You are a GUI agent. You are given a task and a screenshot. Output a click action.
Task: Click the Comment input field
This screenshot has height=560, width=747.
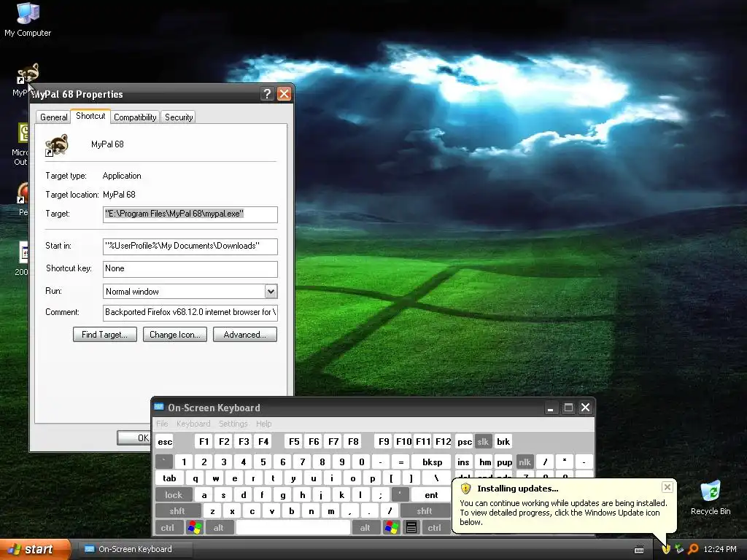[x=190, y=313]
